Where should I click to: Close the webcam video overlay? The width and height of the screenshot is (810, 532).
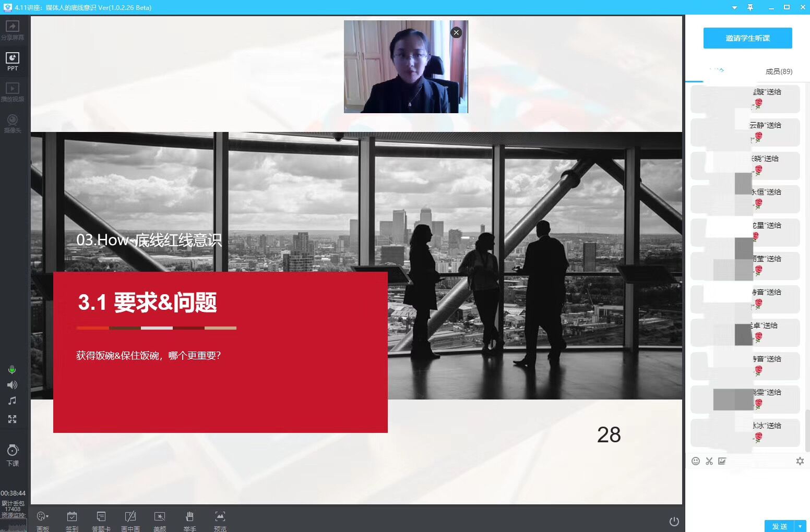click(456, 32)
